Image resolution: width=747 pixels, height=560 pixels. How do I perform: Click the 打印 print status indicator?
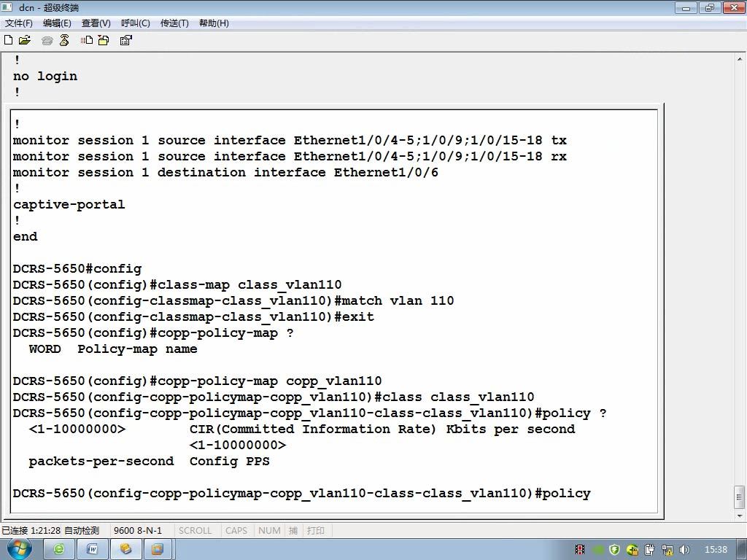[315, 531]
